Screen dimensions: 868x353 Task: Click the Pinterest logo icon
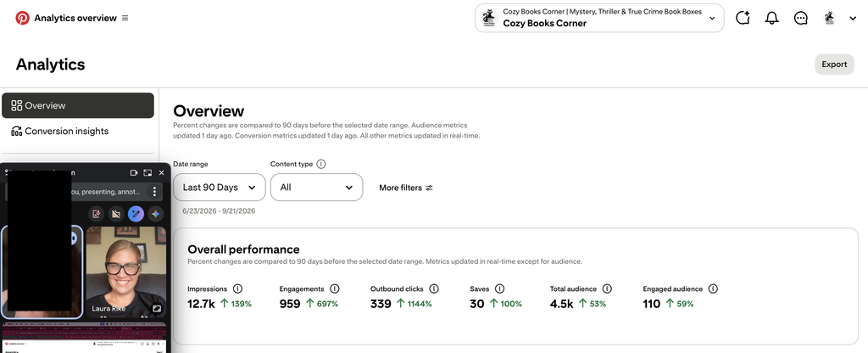click(22, 19)
